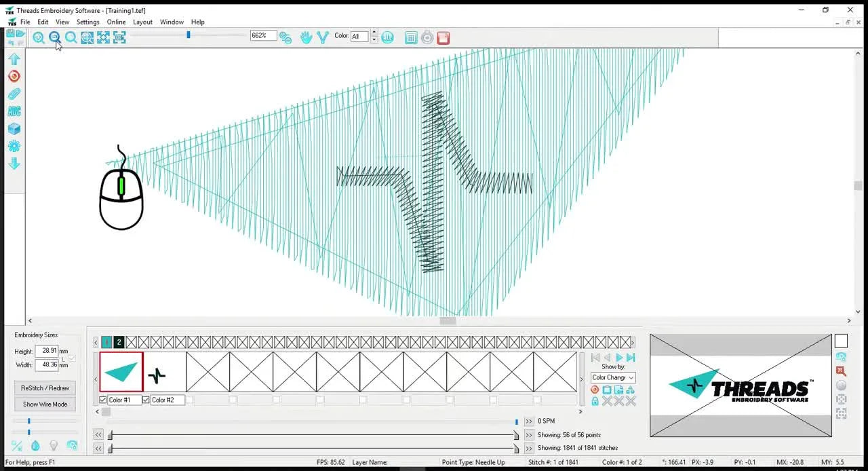Select the Zoom In magnifier tool
Screen dimensions: 868x471
pyautogui.click(x=39, y=37)
